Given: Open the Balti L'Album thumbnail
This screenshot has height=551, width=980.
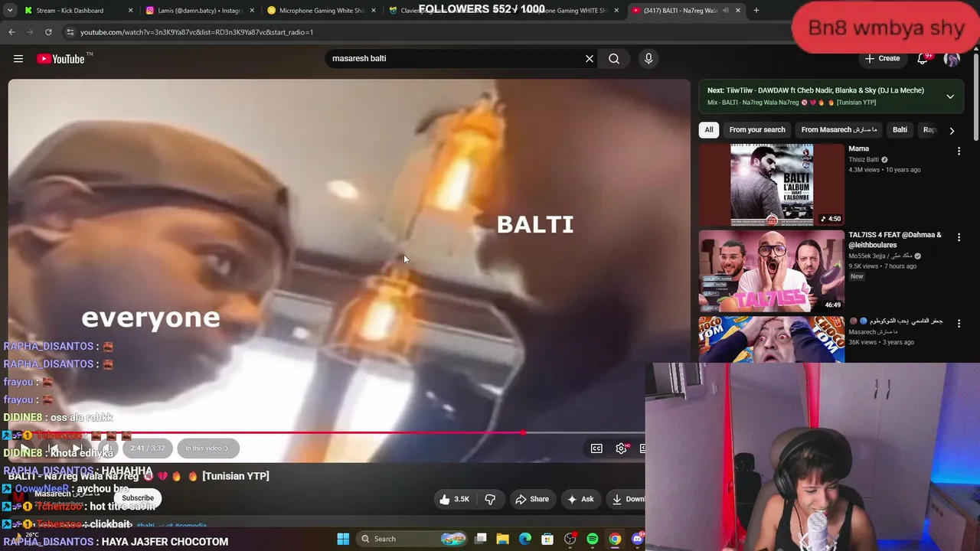Looking at the screenshot, I should 772,184.
